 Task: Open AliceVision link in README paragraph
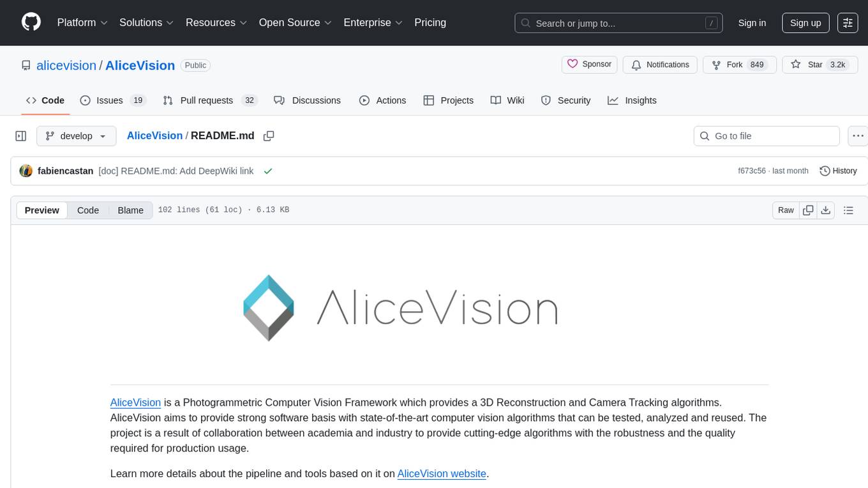tap(135, 402)
